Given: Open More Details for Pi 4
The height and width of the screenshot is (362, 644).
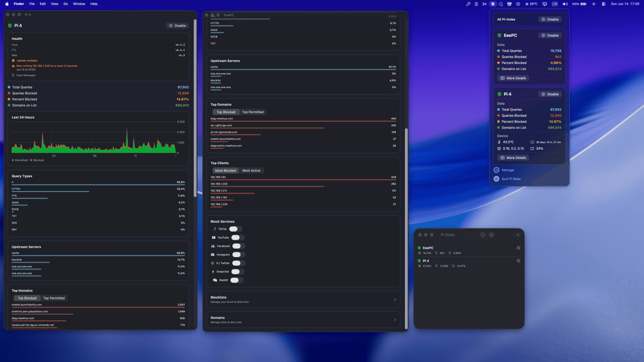Looking at the screenshot, I should pos(513,157).
